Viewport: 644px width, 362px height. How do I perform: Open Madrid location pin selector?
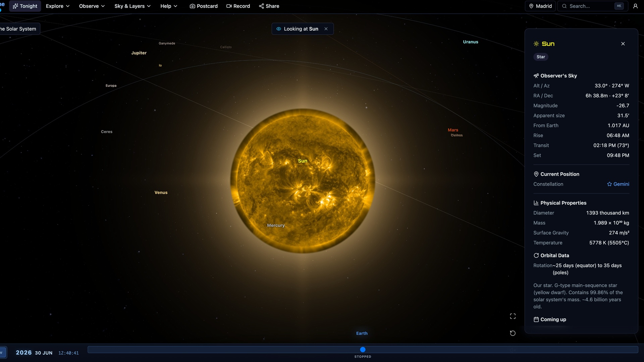click(540, 6)
